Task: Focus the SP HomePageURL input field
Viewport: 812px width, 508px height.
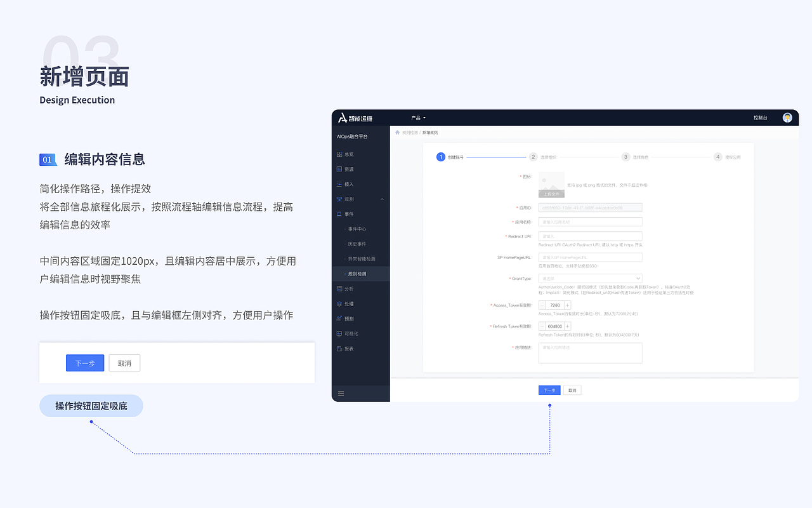Action: pos(591,257)
